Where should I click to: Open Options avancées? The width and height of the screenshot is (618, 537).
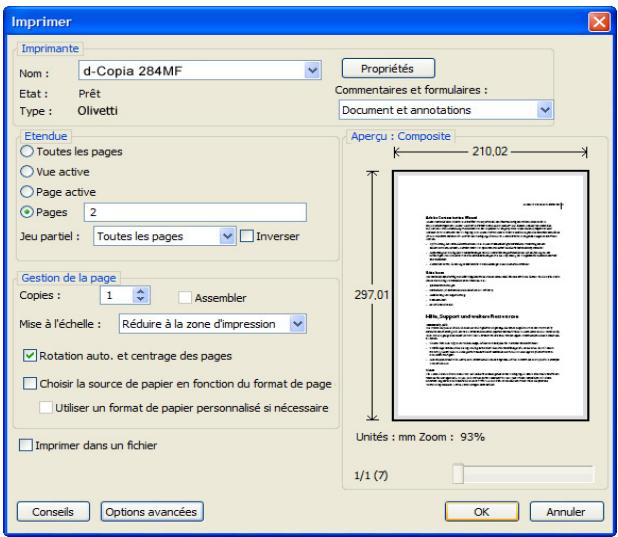tap(153, 511)
